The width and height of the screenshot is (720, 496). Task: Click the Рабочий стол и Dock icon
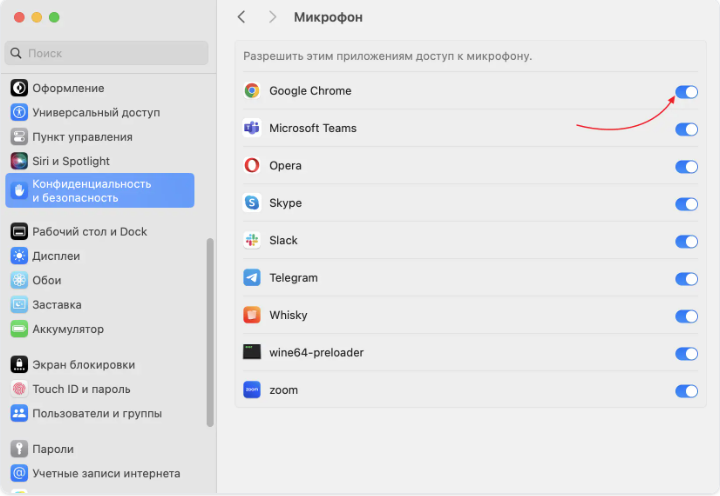point(19,231)
